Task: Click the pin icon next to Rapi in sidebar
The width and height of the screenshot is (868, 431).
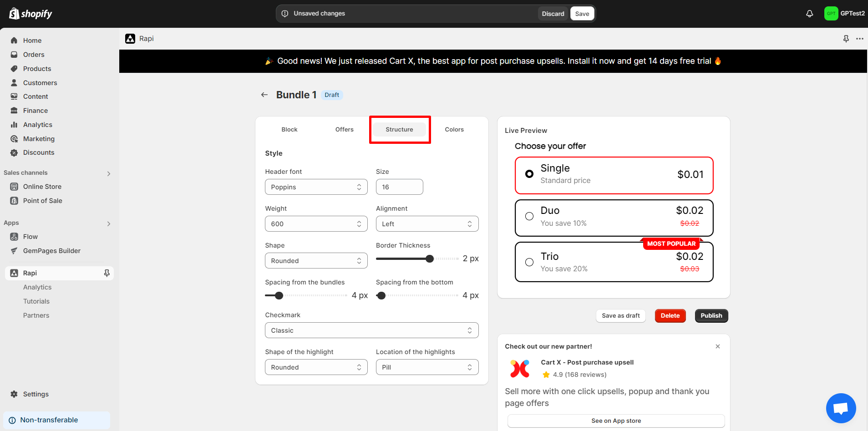Action: click(107, 273)
